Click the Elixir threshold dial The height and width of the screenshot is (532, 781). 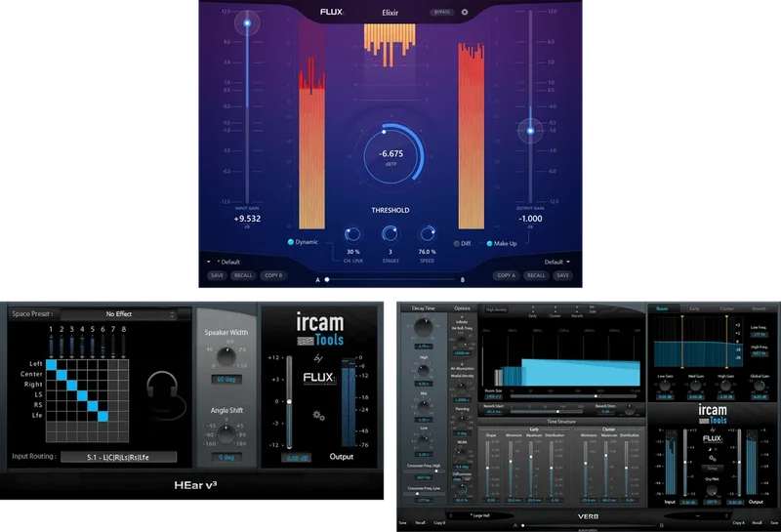(391, 156)
